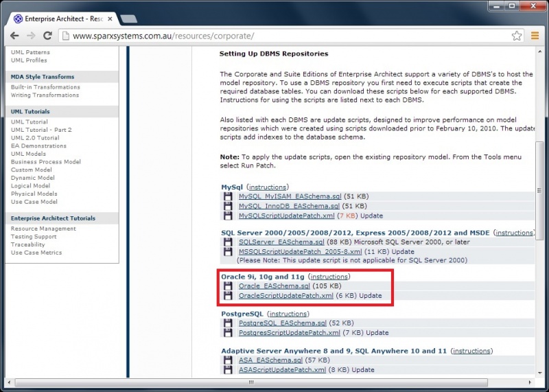This screenshot has height=392, width=549.
Task: Download SQLServer_EASchema.sql
Action: [281, 242]
